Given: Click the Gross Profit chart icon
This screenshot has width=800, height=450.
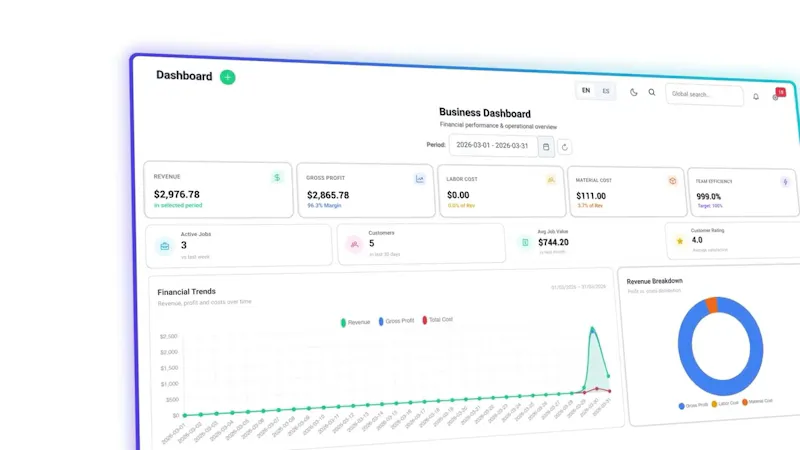Looking at the screenshot, I should [419, 179].
